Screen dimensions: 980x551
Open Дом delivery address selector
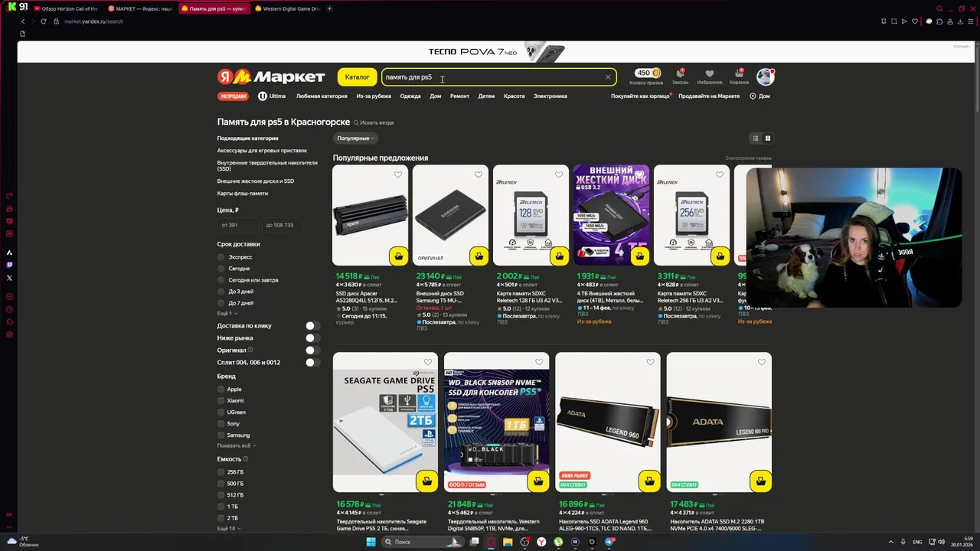(x=759, y=96)
